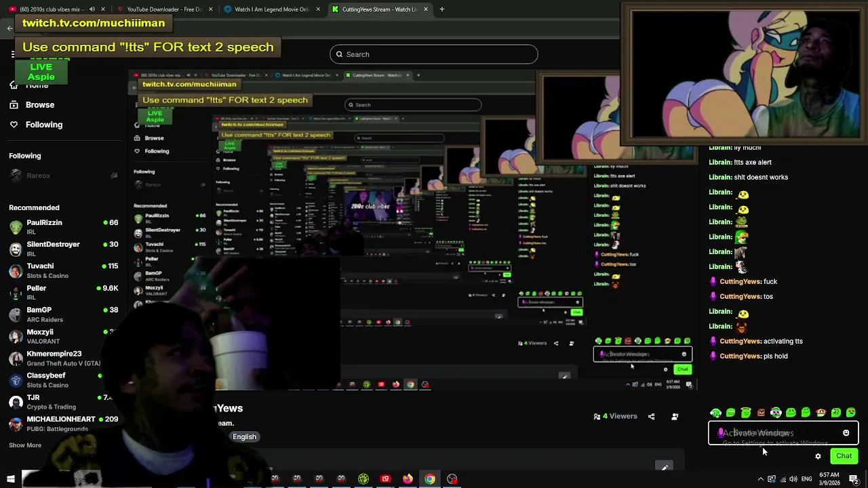Open a new browser tab
Viewport: 868px width, 488px height.
tap(441, 9)
